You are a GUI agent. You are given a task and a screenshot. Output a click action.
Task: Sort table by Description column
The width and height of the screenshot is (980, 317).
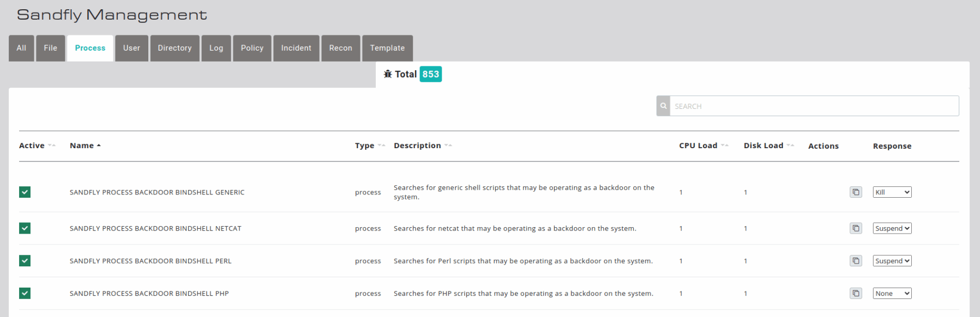tap(423, 145)
